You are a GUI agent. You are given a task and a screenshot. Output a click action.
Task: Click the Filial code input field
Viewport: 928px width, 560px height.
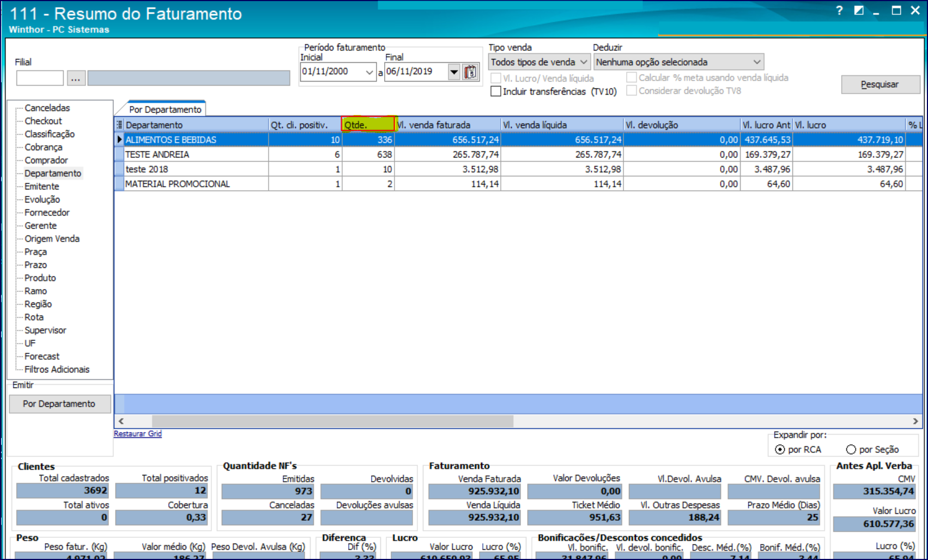[x=40, y=78]
